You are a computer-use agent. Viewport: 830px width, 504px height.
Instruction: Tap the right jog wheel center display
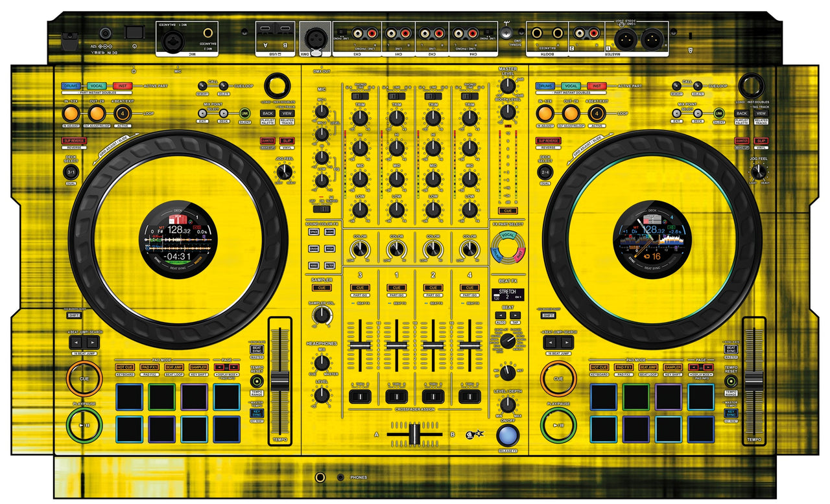[652, 238]
